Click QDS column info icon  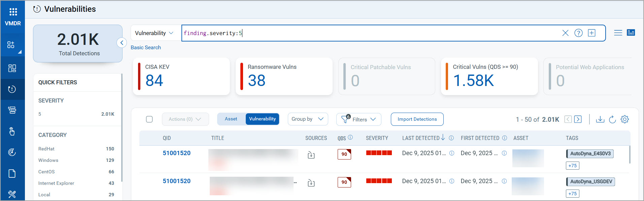[x=350, y=137]
